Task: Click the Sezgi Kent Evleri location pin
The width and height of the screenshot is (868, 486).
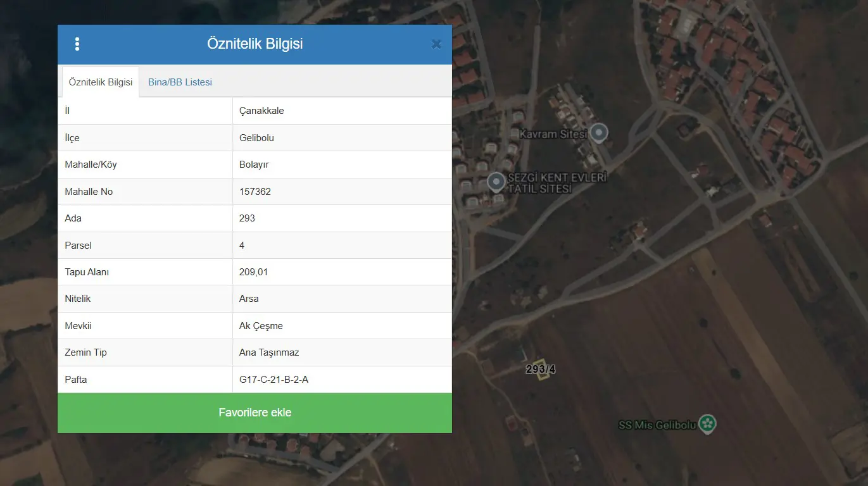Action: click(496, 182)
